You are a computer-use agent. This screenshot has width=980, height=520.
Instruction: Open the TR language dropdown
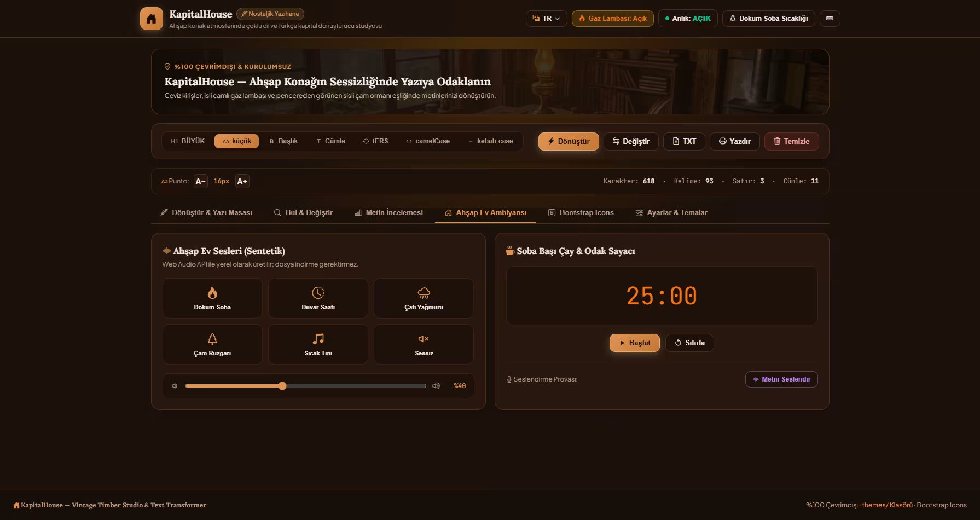point(546,19)
